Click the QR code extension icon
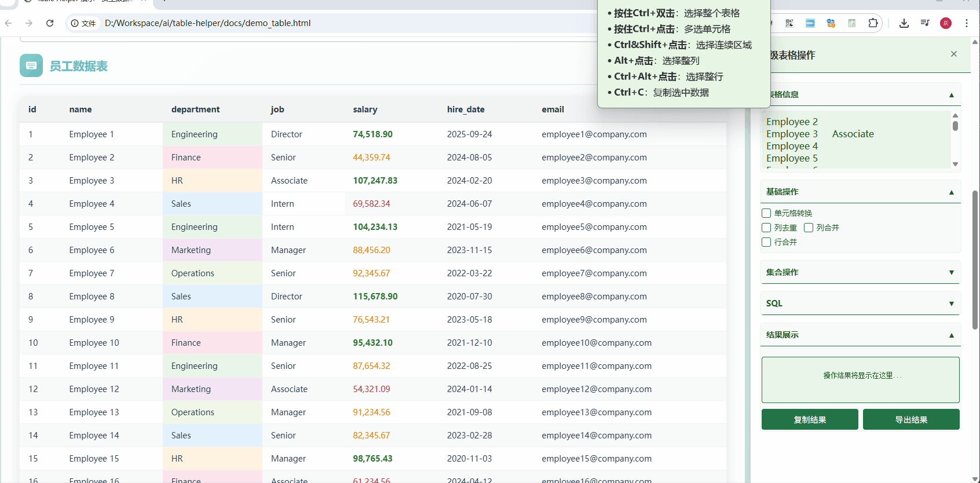 tap(789, 23)
